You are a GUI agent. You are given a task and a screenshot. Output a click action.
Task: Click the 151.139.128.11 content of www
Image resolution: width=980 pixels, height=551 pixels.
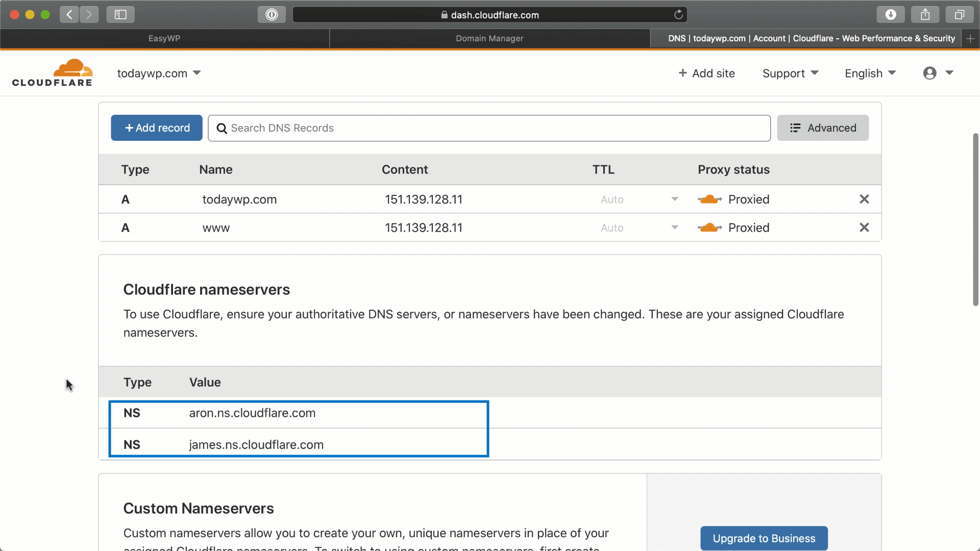point(424,228)
